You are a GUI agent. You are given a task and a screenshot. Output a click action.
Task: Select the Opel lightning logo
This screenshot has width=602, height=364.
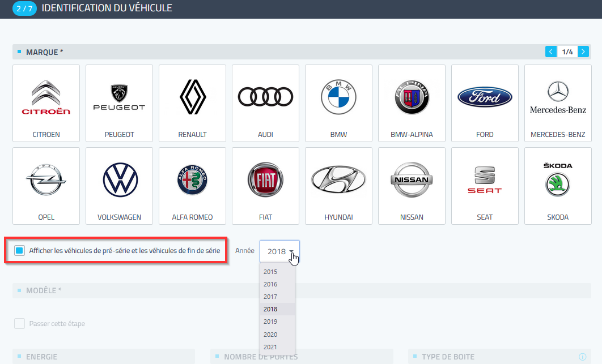click(46, 180)
